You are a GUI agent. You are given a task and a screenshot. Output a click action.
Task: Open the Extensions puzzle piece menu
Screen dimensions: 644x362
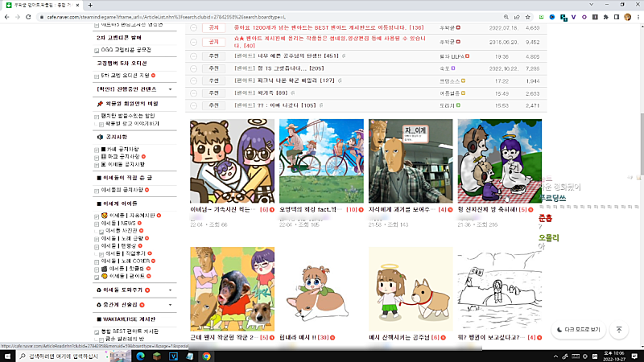point(606,17)
